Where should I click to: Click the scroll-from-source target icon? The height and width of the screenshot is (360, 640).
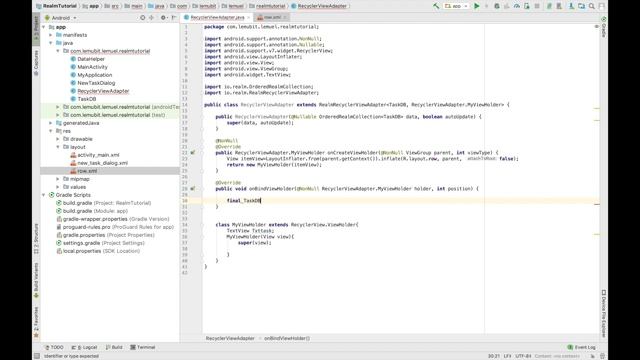click(x=142, y=18)
